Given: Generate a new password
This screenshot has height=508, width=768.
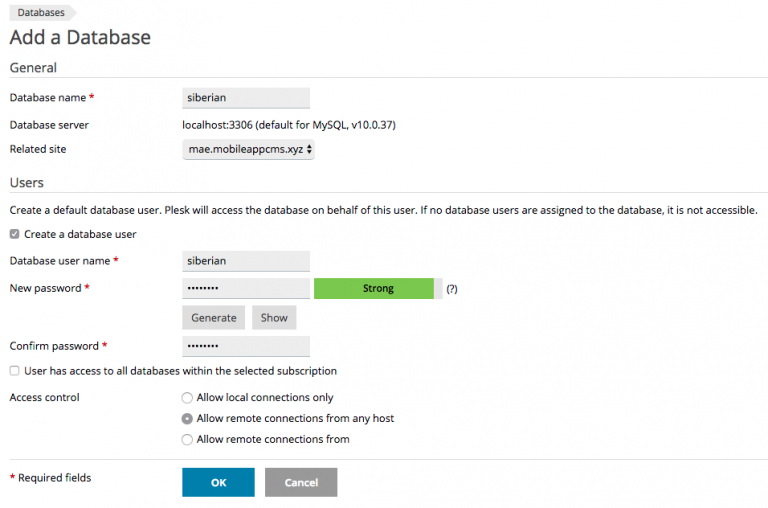Looking at the screenshot, I should [213, 318].
